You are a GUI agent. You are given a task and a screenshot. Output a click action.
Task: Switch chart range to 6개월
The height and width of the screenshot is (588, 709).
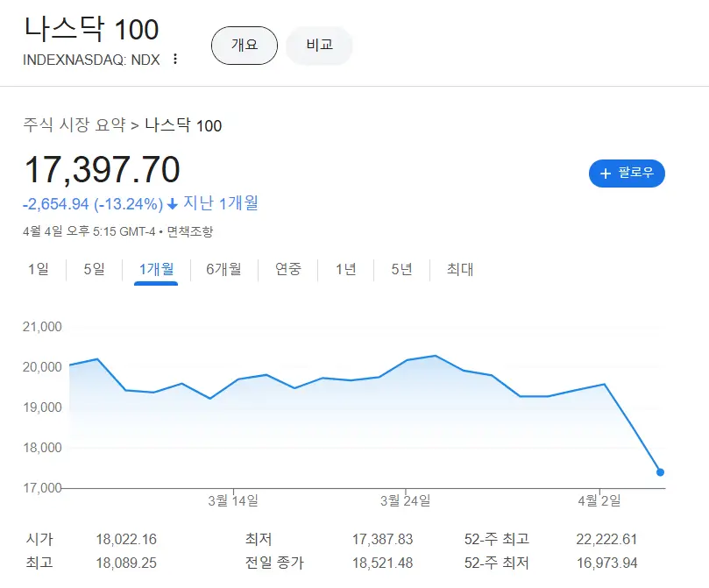click(223, 269)
